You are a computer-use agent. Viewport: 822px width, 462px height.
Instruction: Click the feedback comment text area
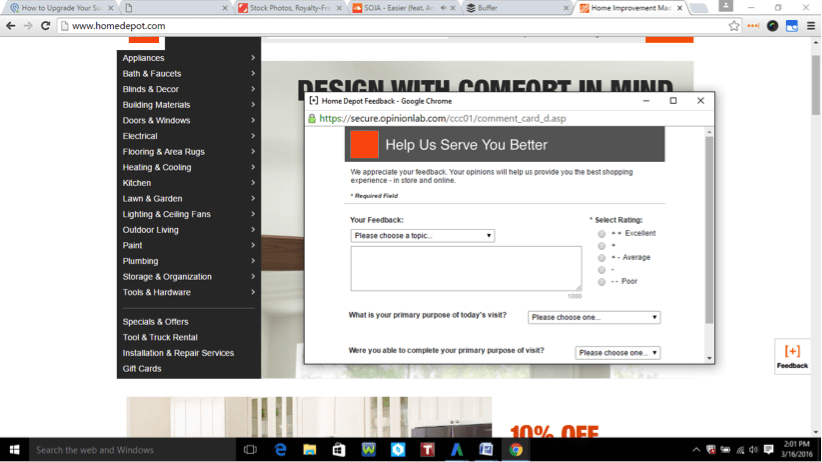[466, 268]
